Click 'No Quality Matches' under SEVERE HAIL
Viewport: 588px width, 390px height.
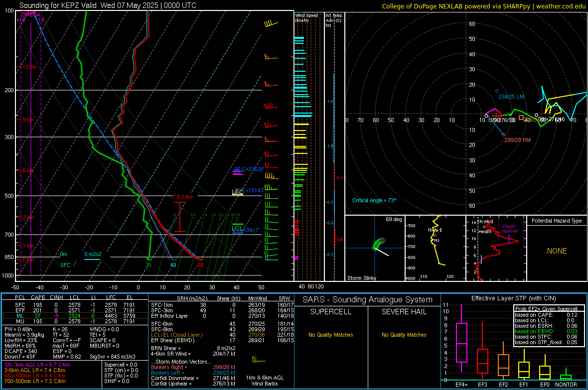coord(404,335)
